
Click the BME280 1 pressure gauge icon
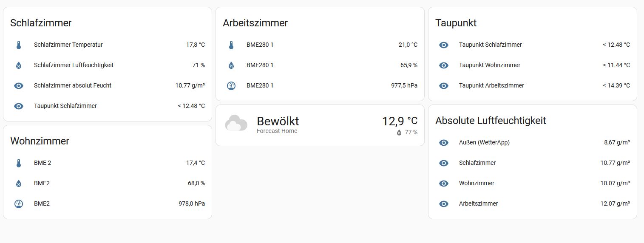(231, 86)
